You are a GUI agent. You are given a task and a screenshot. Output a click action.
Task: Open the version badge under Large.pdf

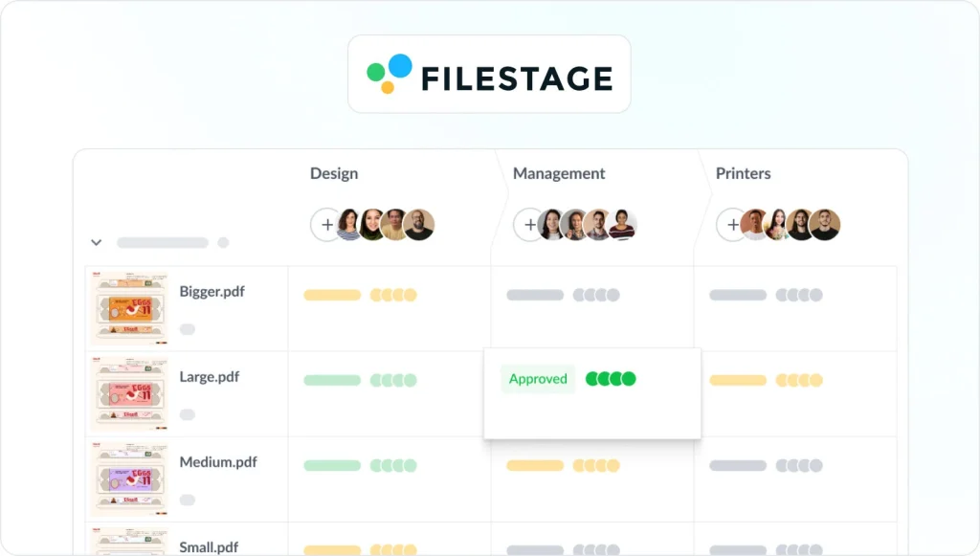pos(187,413)
